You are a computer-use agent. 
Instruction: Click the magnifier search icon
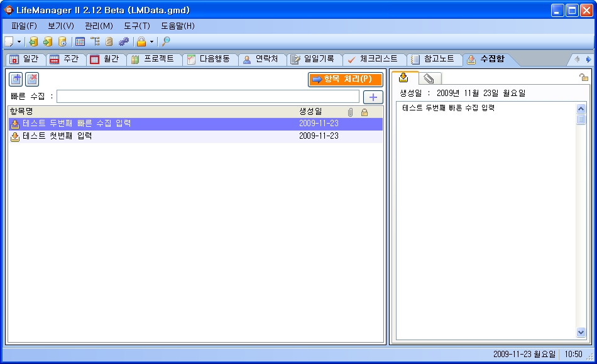166,41
